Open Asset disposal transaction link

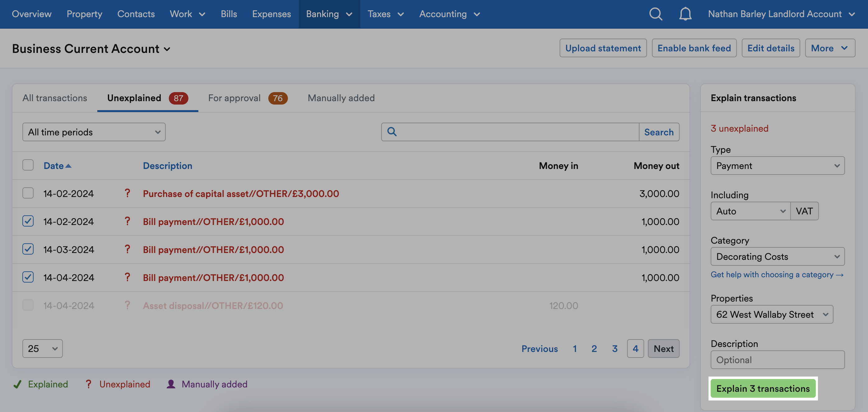click(x=213, y=306)
